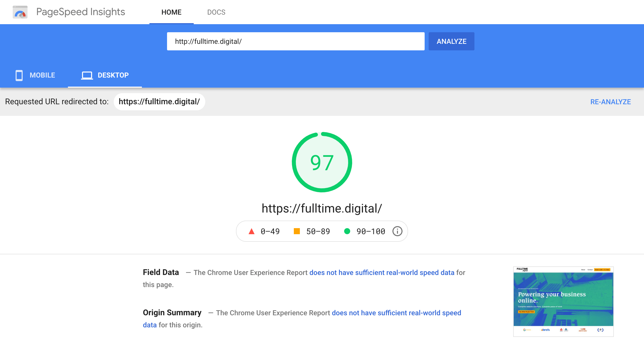The image size is (644, 348).
Task: Click the red triangle 0–49 legend icon
Action: pyautogui.click(x=251, y=231)
